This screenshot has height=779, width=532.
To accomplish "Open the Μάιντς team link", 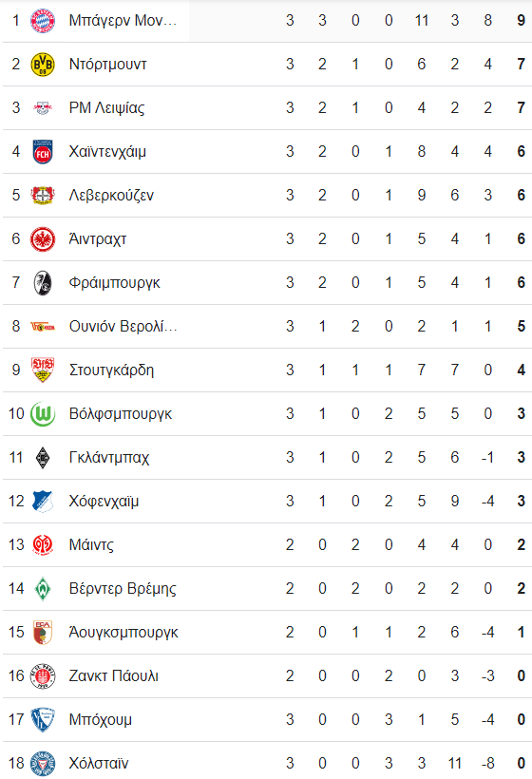I will pos(91,545).
